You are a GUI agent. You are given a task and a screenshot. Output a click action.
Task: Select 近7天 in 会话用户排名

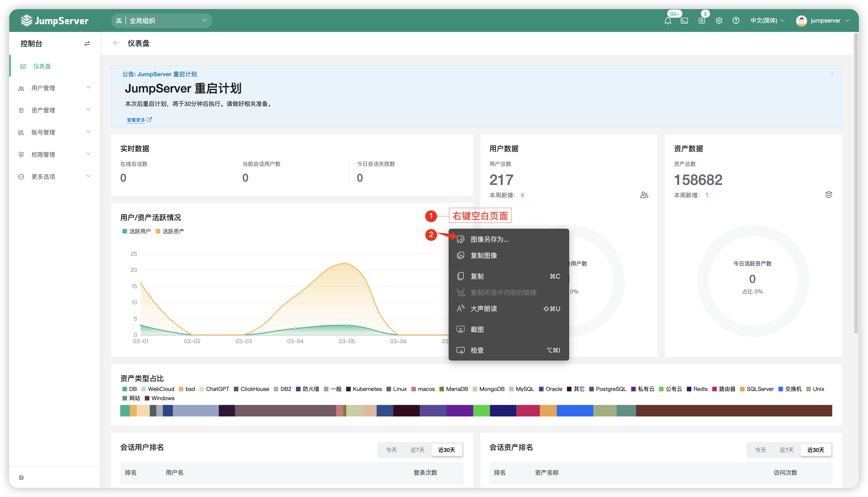417,450
